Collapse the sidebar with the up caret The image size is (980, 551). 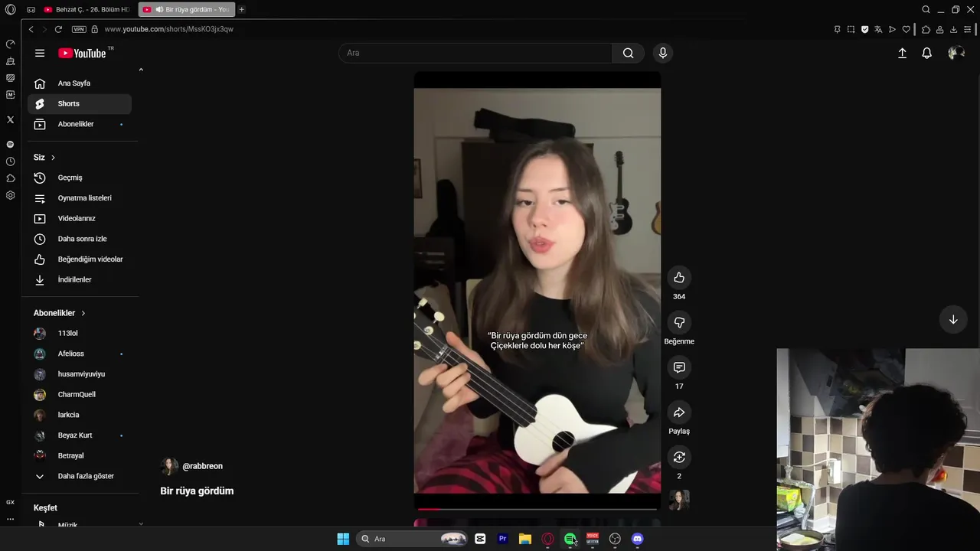tap(141, 70)
